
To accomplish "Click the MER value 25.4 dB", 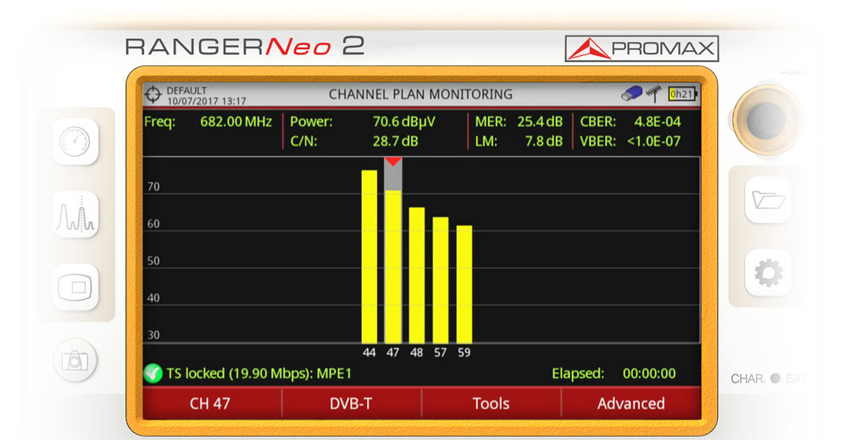I will point(540,122).
